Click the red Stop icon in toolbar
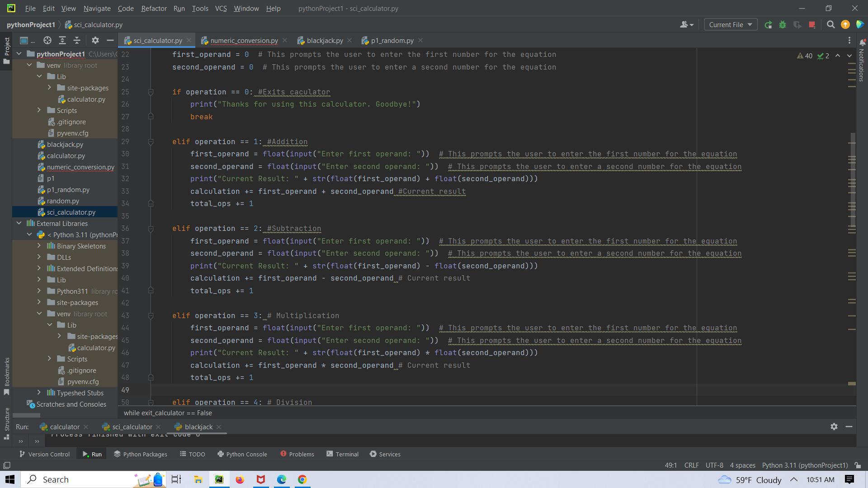The image size is (868, 488). click(x=812, y=25)
